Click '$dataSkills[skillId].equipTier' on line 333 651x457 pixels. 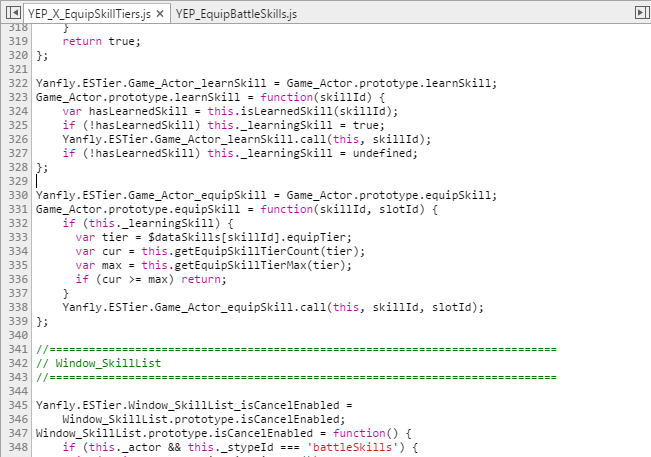(247, 237)
